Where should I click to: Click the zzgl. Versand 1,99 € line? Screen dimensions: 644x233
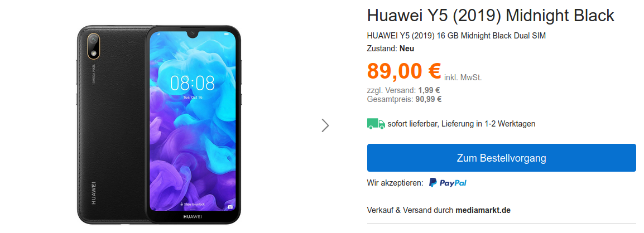[403, 90]
